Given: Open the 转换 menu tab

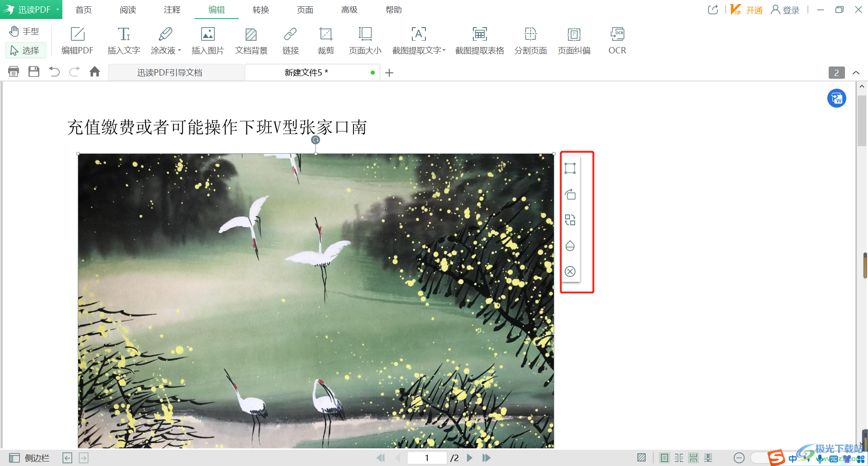Looking at the screenshot, I should point(261,10).
